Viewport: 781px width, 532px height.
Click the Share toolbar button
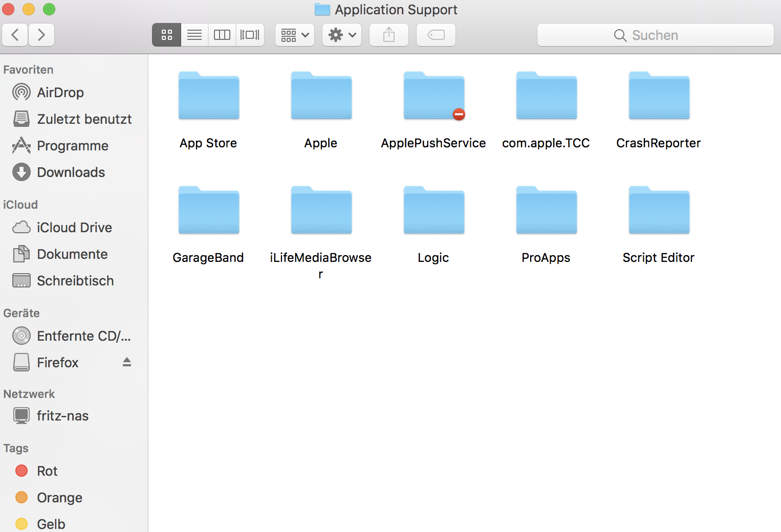click(389, 35)
